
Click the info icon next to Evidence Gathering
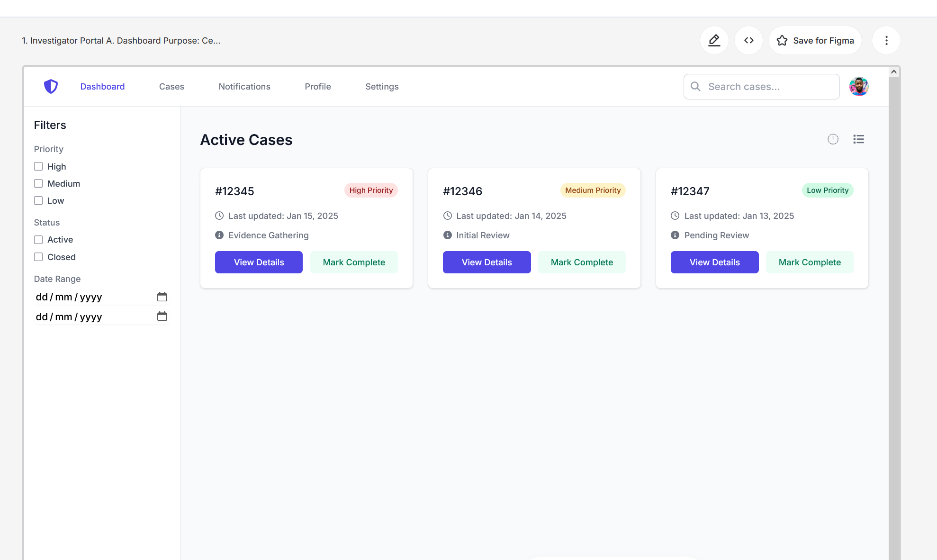pyautogui.click(x=219, y=235)
